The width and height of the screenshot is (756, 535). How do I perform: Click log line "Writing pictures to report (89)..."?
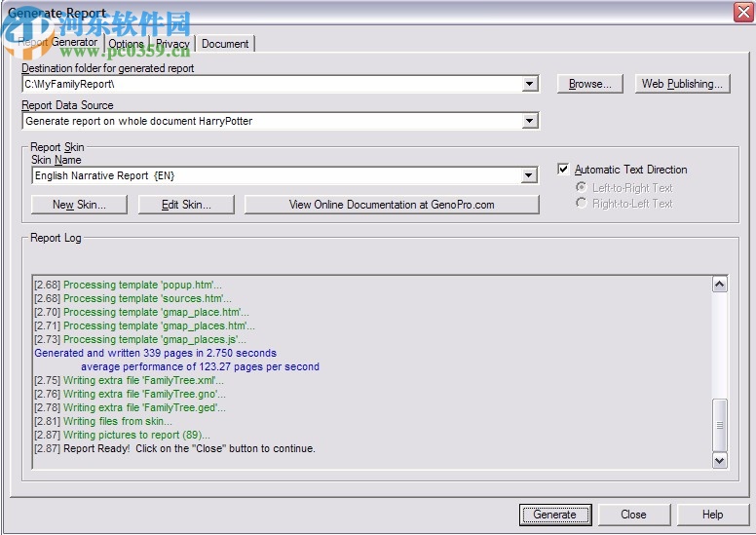[122, 436]
